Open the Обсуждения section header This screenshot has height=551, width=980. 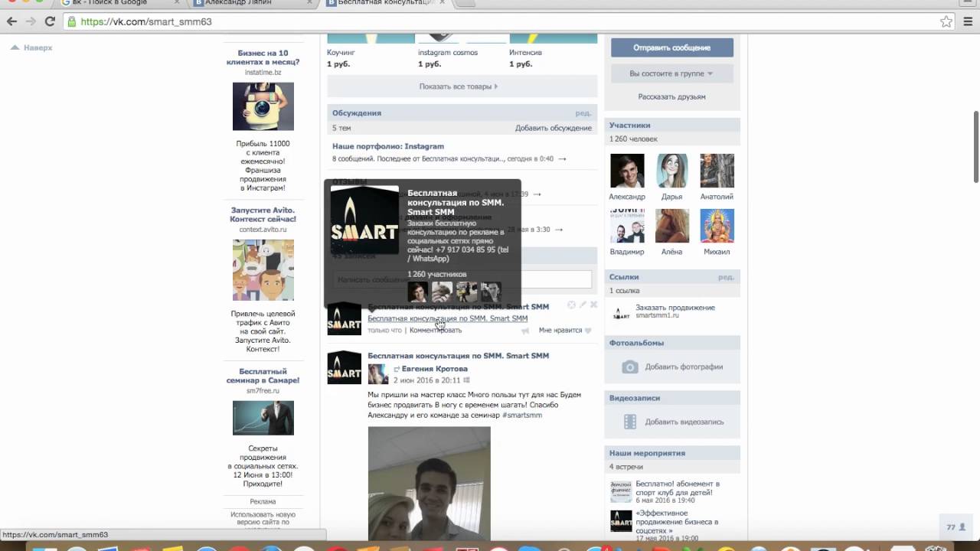point(357,113)
